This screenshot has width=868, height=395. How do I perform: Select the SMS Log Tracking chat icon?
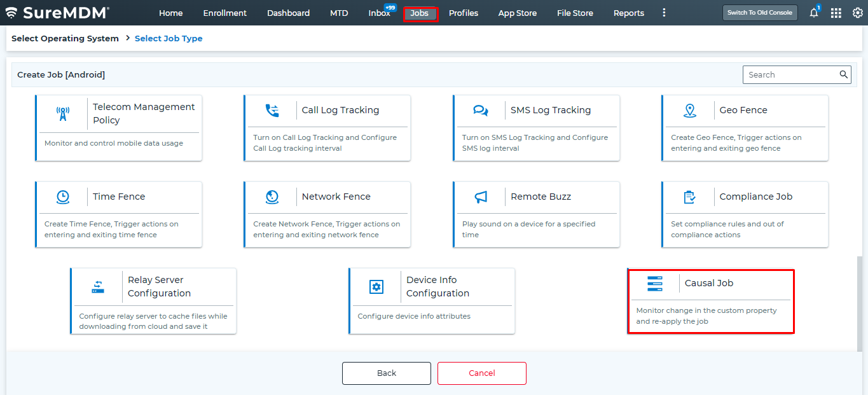(x=481, y=110)
